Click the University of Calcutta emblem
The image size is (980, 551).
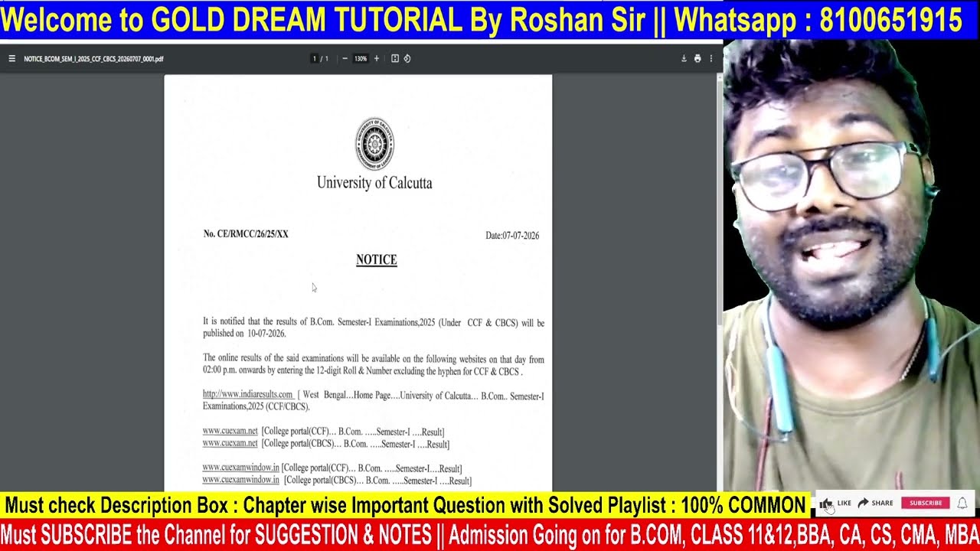pos(374,144)
